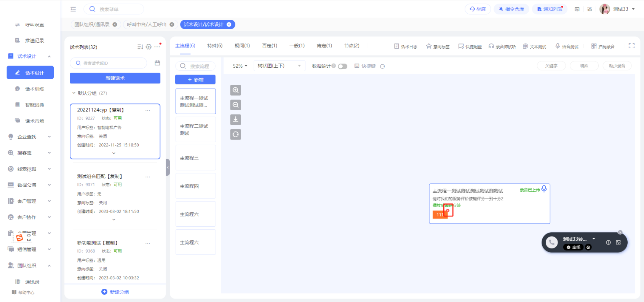This screenshot has height=302, width=644.
Task: Toggle the 缺少录音 filter pill
Action: [617, 66]
